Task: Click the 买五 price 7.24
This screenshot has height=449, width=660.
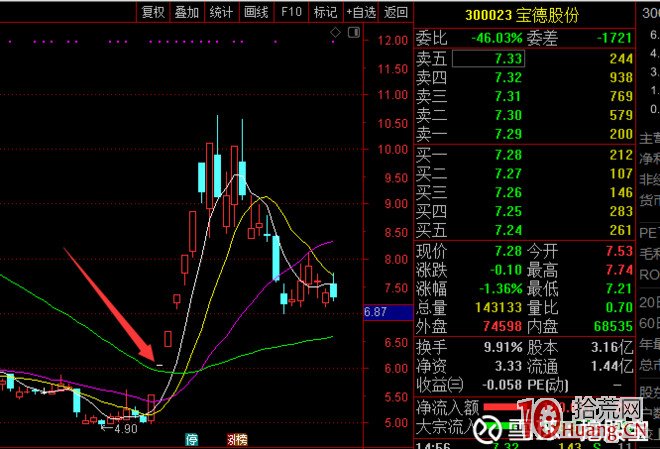Action: (508, 230)
